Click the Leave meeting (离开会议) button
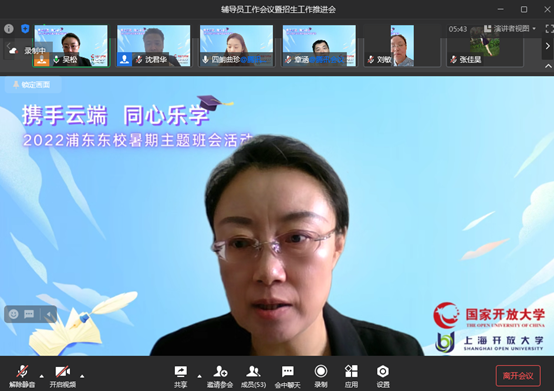 (518, 376)
